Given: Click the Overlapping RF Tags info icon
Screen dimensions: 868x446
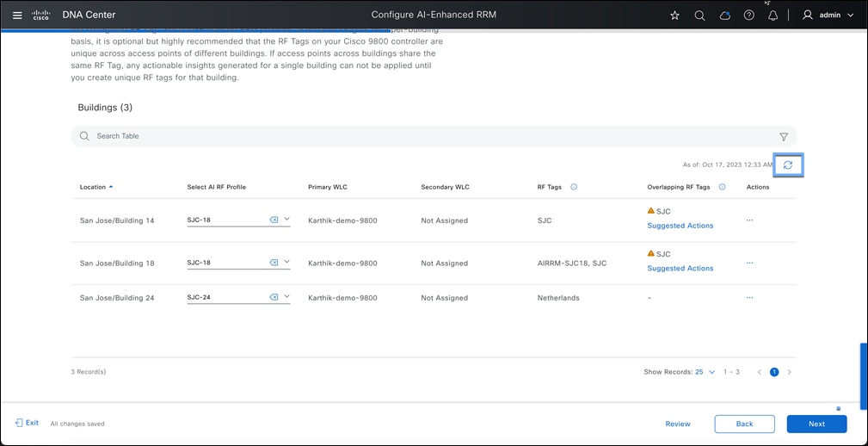Looking at the screenshot, I should coord(722,187).
